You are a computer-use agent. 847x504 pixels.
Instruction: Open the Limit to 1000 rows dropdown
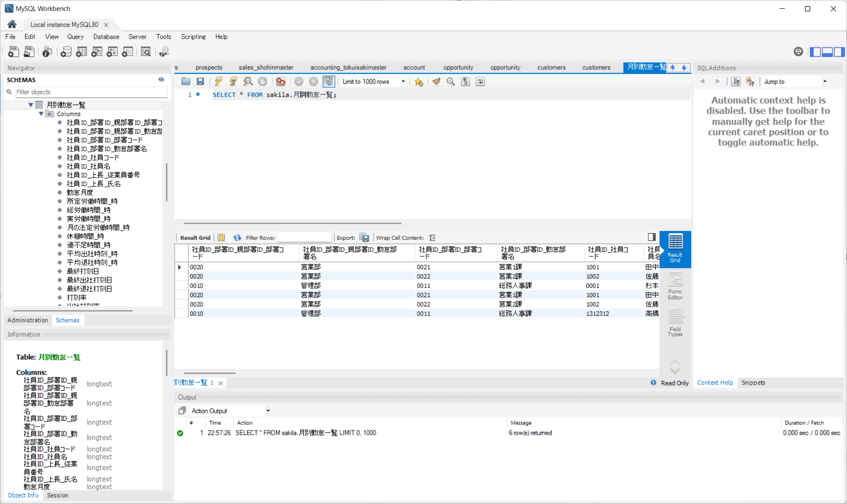[403, 81]
